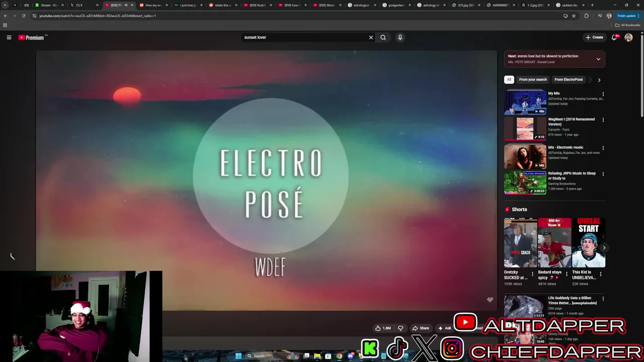
Task: Reload the page with refresh icon
Action: tap(24, 16)
